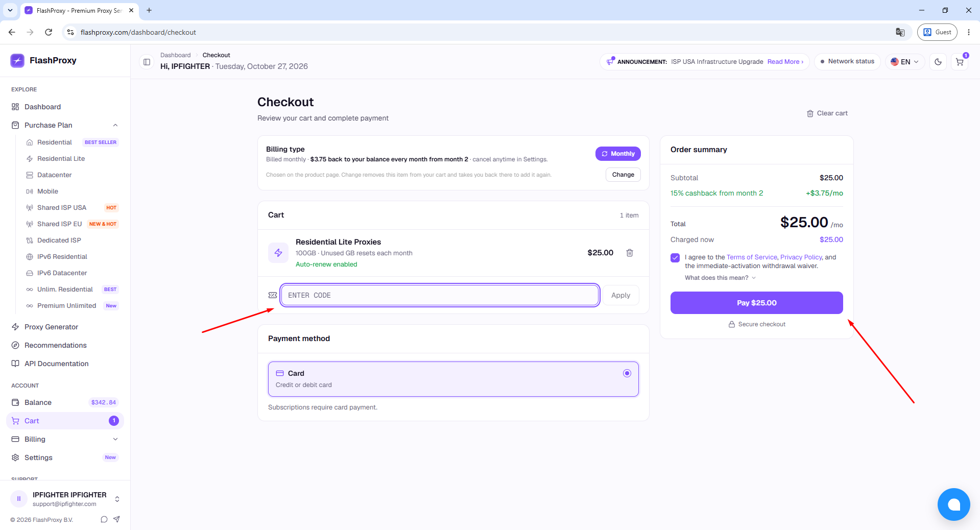The height and width of the screenshot is (530, 980).
Task: Read More about the announcement
Action: coord(785,62)
